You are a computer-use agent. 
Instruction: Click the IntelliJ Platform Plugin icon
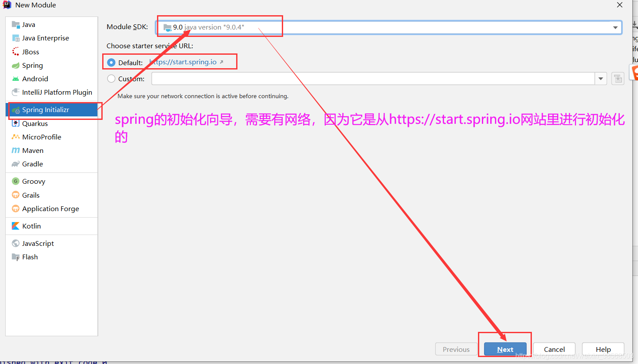tap(16, 92)
